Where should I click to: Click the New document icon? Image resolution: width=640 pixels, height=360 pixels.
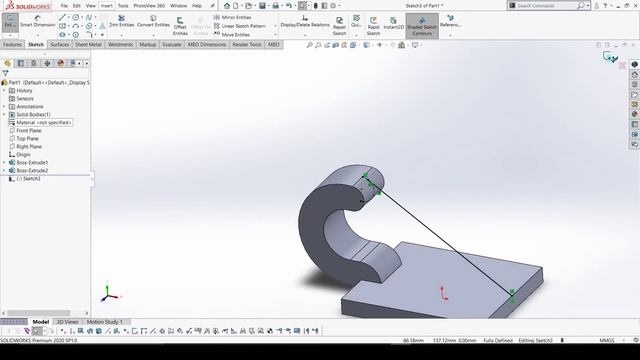pos(236,6)
